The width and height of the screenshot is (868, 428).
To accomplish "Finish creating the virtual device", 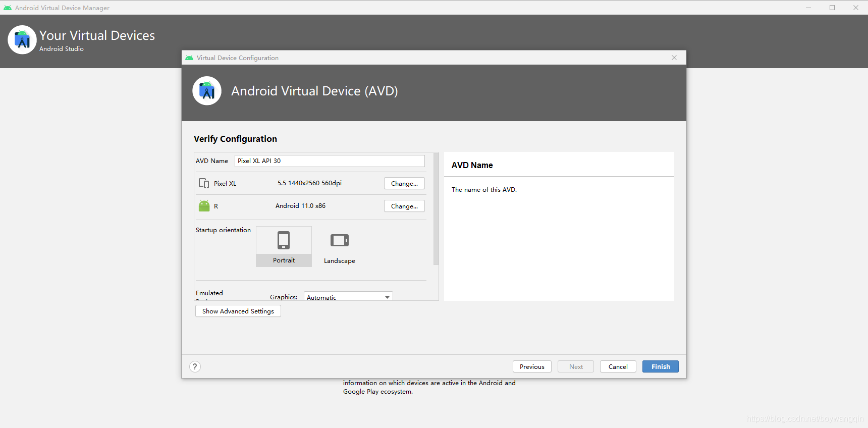I will (x=661, y=366).
